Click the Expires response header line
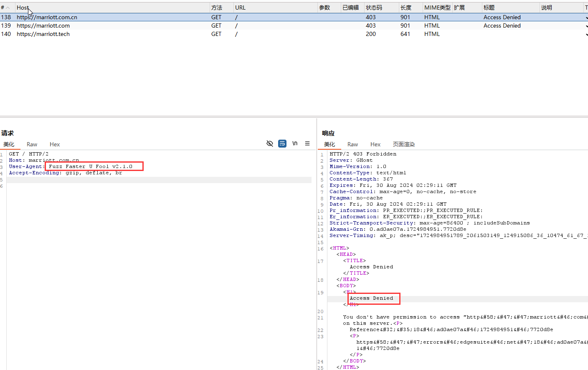This screenshot has width=588, height=370. (x=393, y=185)
